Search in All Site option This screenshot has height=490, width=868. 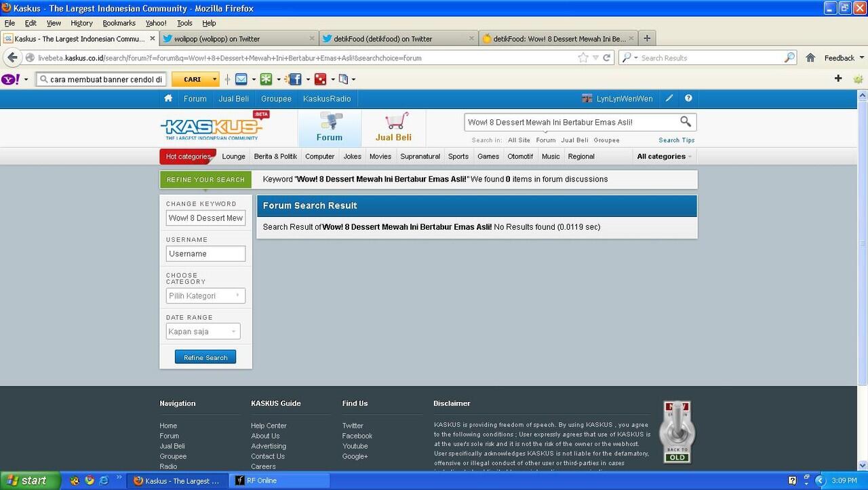(519, 140)
